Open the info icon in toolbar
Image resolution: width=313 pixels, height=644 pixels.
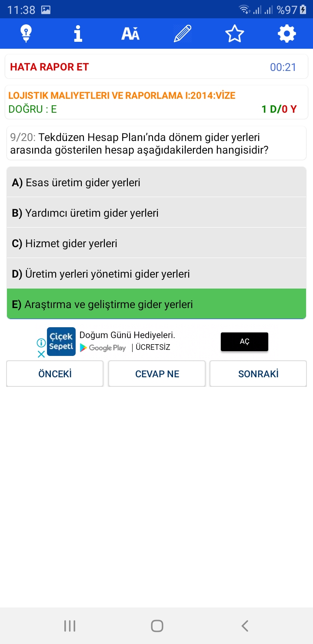78,34
